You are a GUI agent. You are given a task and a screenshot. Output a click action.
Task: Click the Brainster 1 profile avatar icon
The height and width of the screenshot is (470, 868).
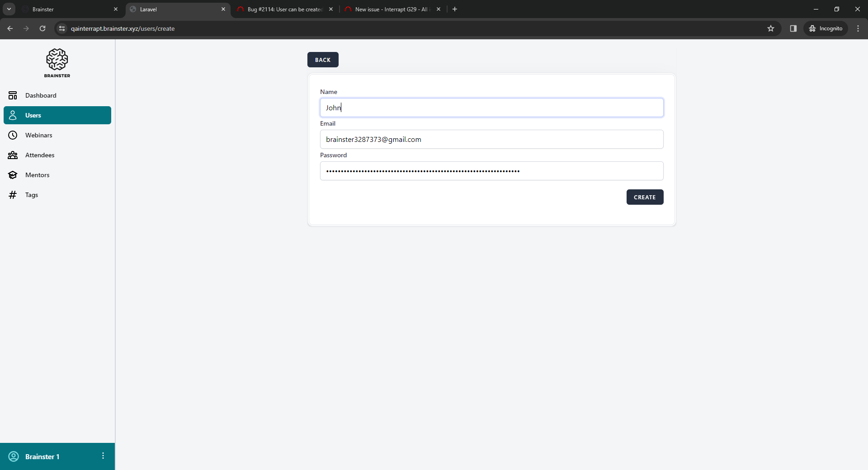tap(14, 456)
